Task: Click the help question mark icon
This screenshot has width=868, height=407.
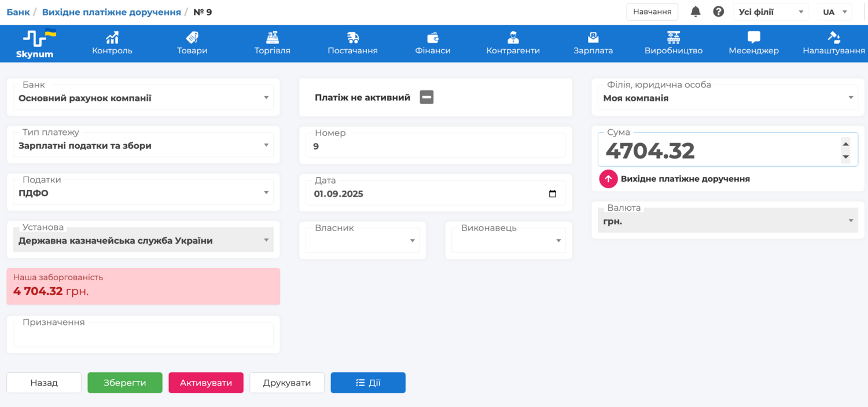Action: click(x=718, y=12)
